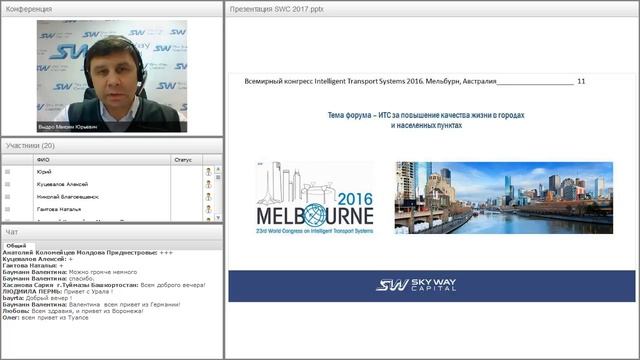This screenshot has height=360, width=640.
Task: Click the speaker name caption on the video
Action: tap(68, 127)
